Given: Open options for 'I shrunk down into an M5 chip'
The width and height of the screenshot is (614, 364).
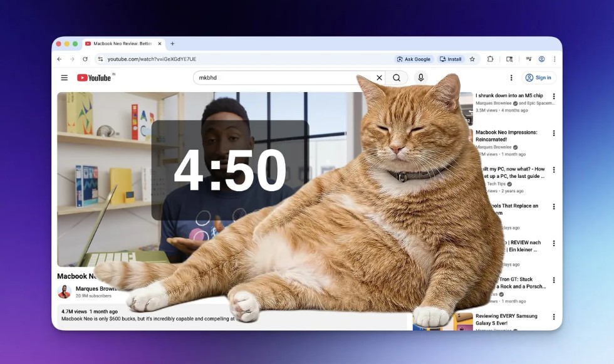Looking at the screenshot, I should click(x=553, y=96).
